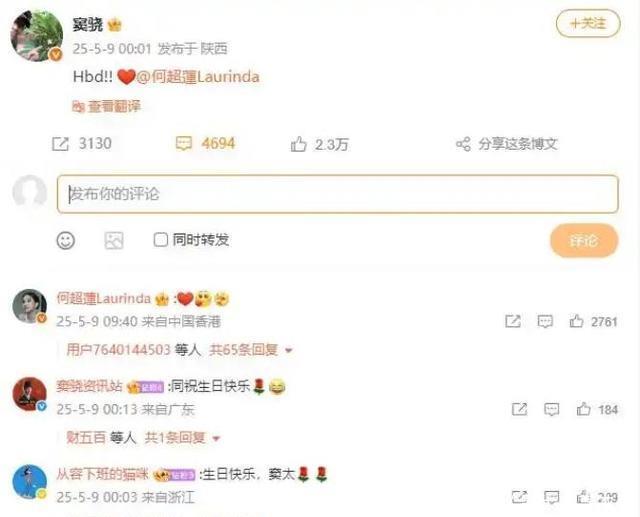Screen dimensions: 640x517
Task: Open comments via the 4694 icon
Action: pos(184,144)
